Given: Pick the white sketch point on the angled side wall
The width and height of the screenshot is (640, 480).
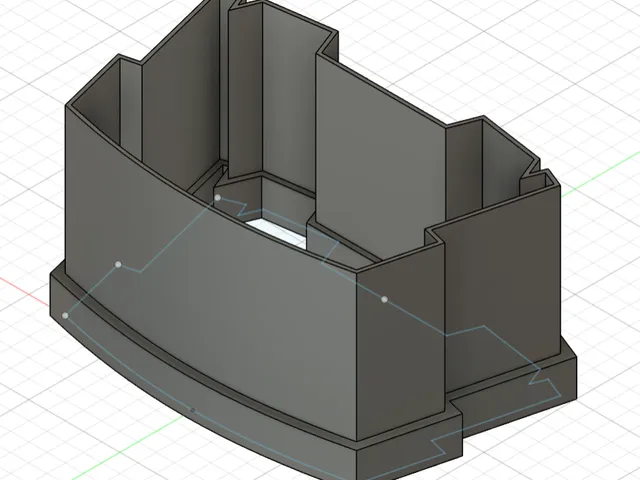Looking at the screenshot, I should pyautogui.click(x=384, y=300).
